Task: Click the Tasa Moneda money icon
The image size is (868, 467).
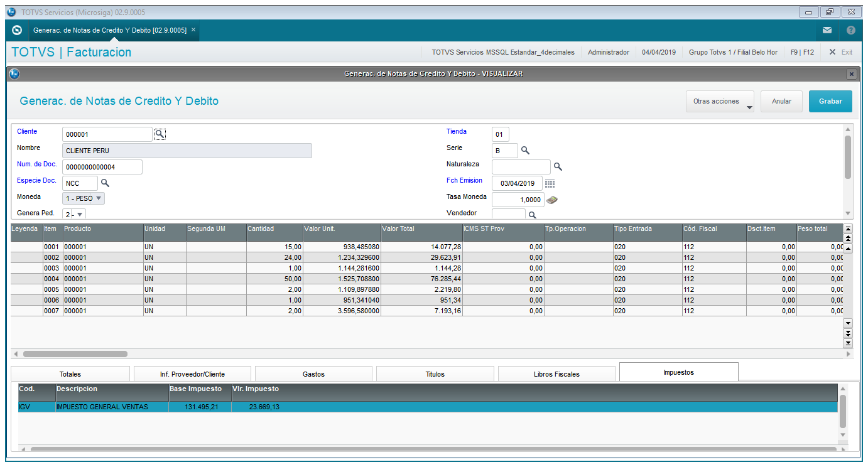Action: click(x=552, y=200)
